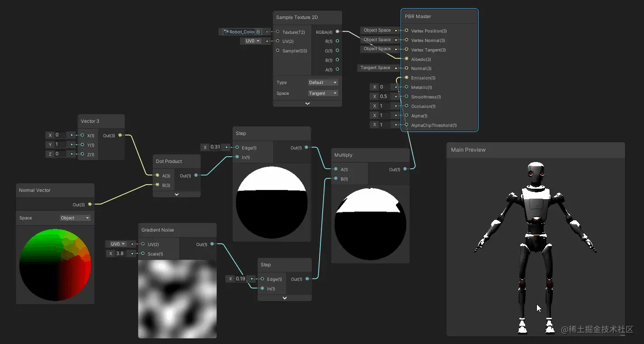Click the Tangent Space label next to Normal(3)
Image resolution: width=644 pixels, height=344 pixels.
click(x=375, y=68)
